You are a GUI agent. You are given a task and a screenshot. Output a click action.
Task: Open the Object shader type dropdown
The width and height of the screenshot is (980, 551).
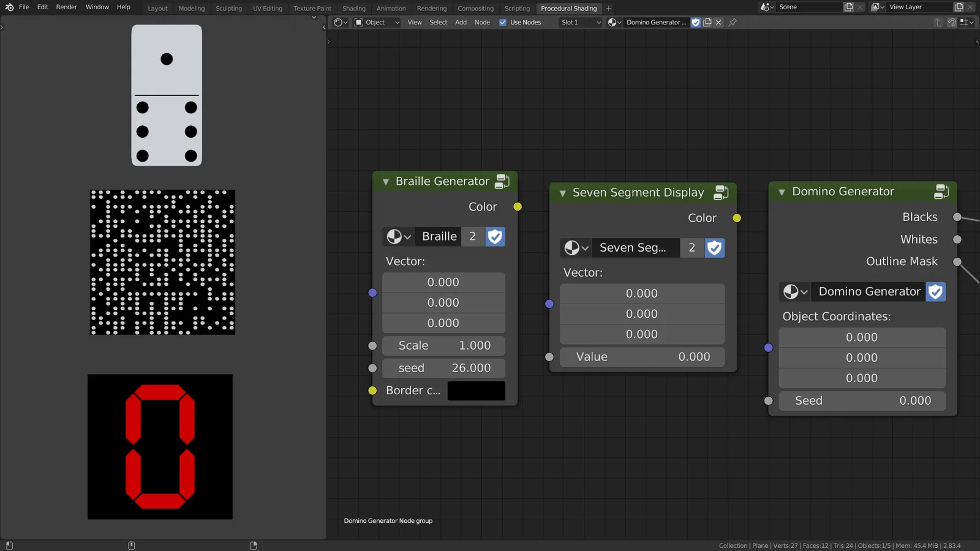(x=377, y=23)
